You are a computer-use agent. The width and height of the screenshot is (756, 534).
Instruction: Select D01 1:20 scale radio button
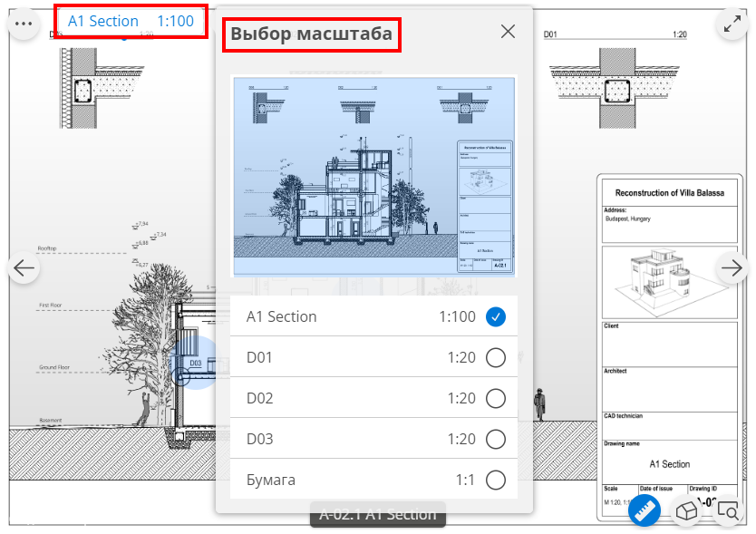point(496,357)
